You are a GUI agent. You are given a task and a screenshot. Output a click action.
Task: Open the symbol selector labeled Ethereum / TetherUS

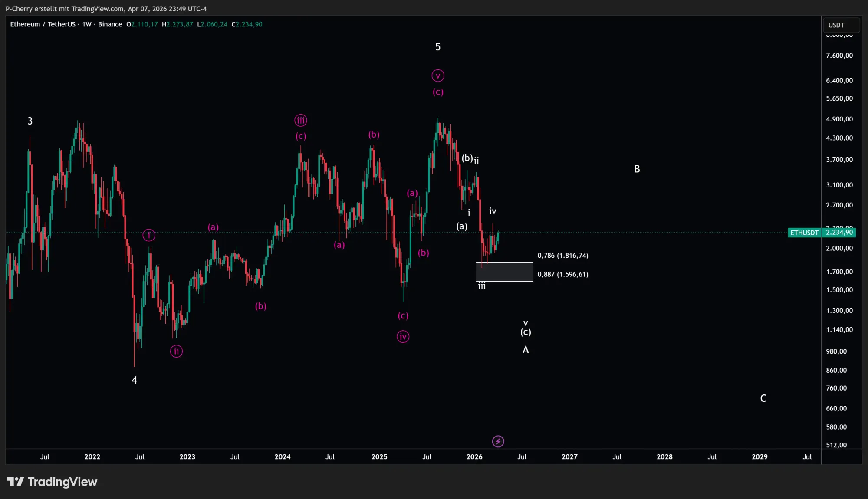(43, 24)
